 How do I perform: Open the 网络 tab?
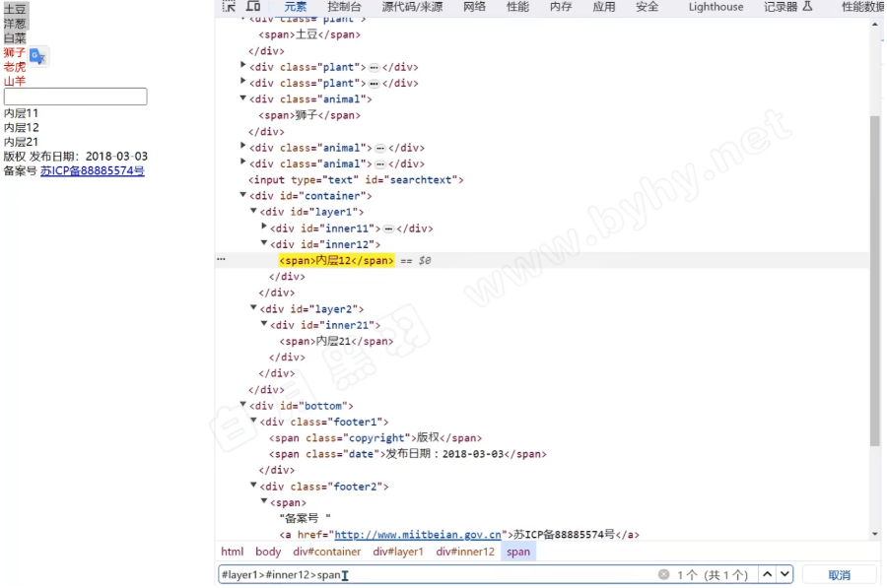(474, 7)
